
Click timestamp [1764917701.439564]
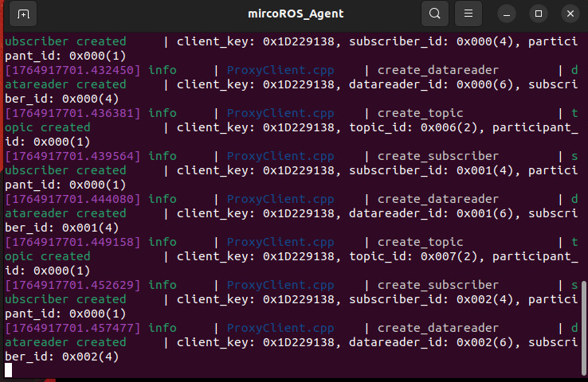click(x=73, y=156)
